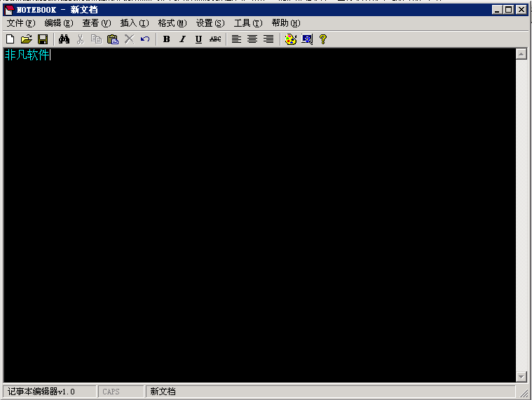Screen dimensions: 532x400
Task: Toggle italic formatting (I)
Action: [x=182, y=39]
